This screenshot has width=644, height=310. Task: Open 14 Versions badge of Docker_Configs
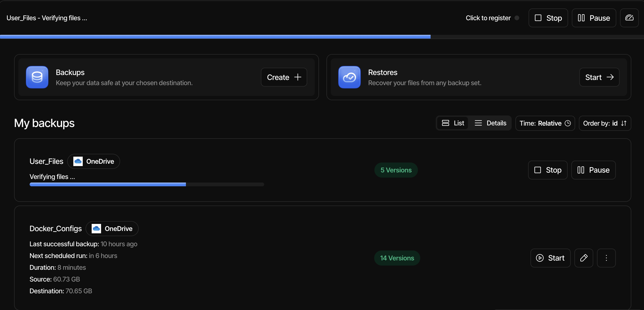point(397,258)
